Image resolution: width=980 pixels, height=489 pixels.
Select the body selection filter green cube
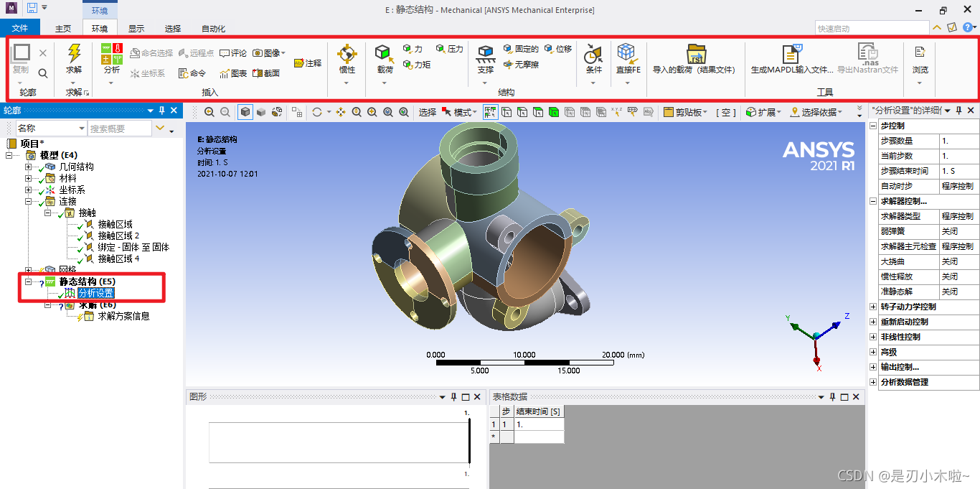(x=553, y=112)
